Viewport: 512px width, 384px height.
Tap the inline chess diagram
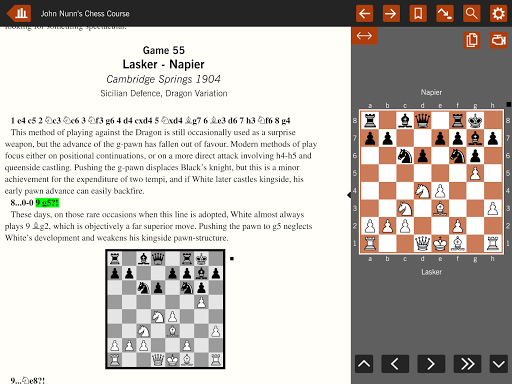(165, 309)
